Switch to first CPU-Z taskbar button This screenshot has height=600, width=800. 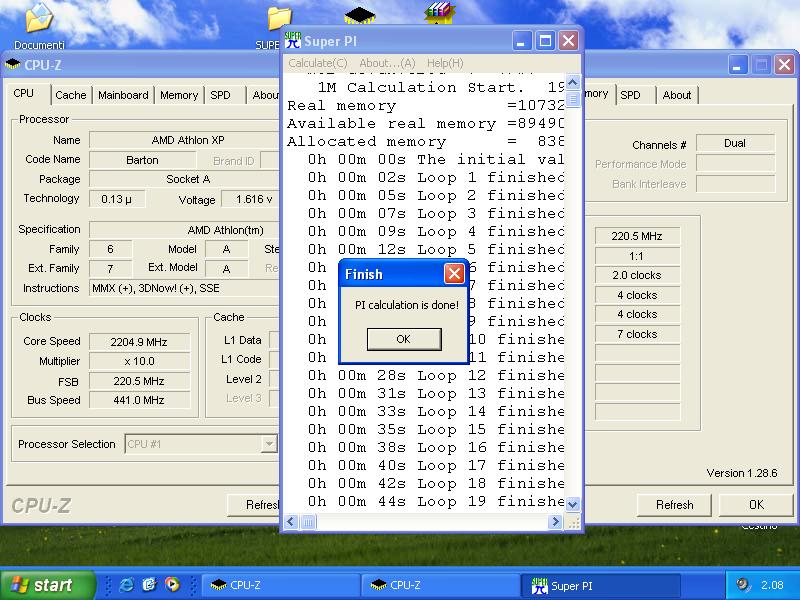click(280, 585)
